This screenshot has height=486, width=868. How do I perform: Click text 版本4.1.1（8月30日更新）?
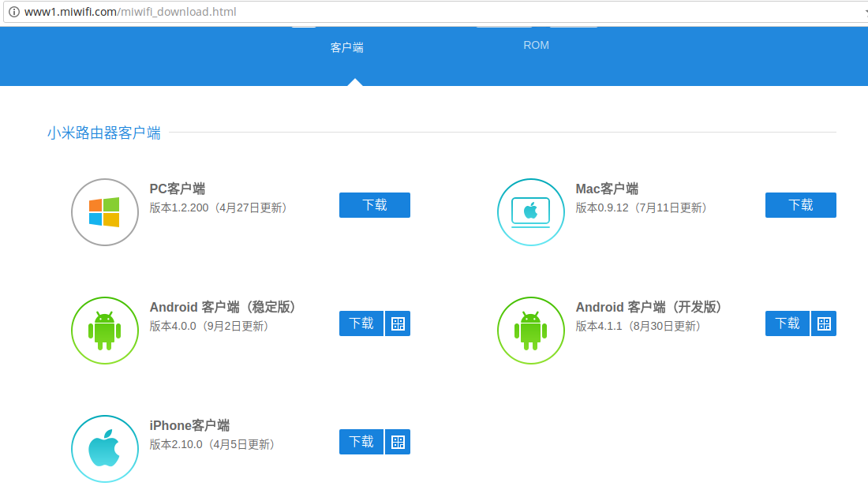point(641,327)
